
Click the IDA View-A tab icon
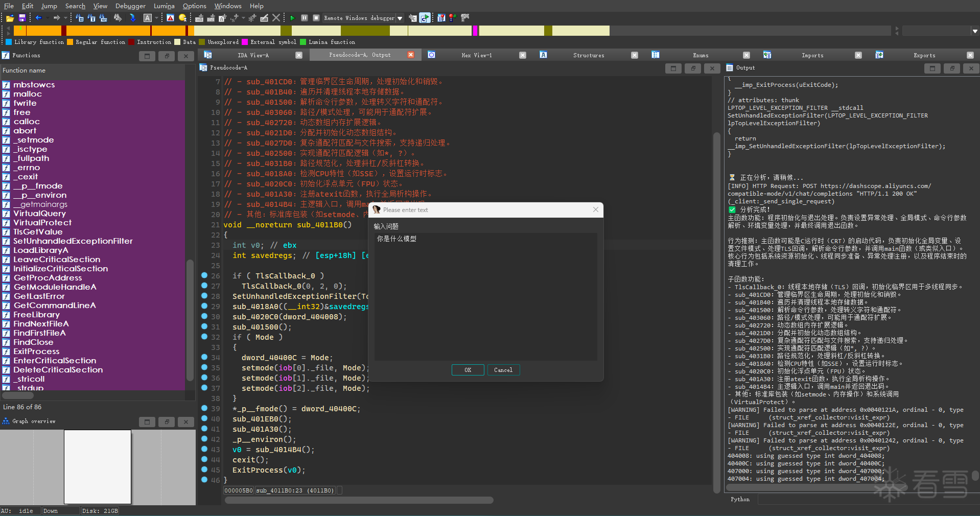(208, 55)
